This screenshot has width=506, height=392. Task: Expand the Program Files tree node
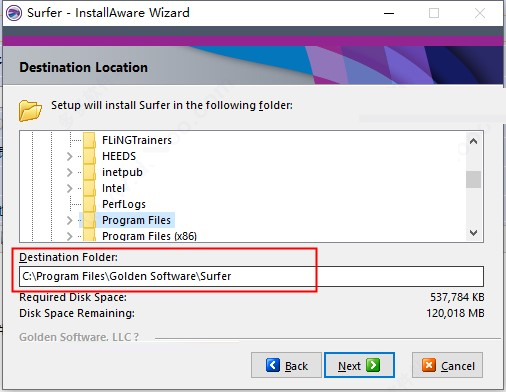tap(69, 220)
